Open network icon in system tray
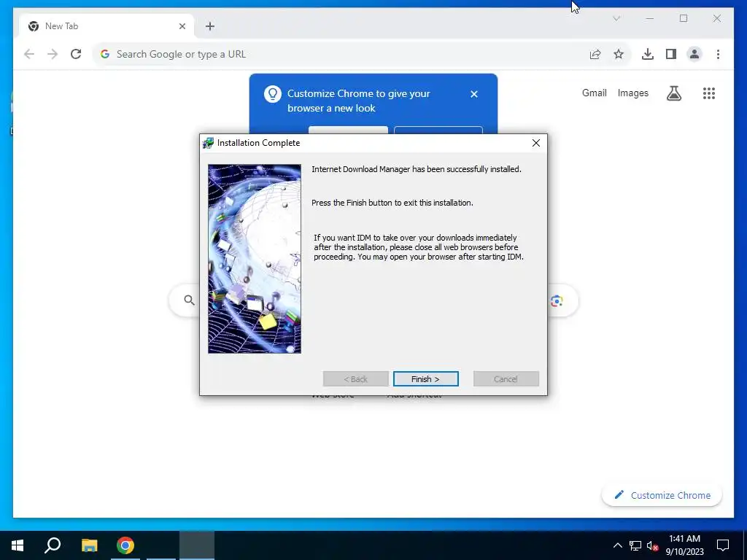 tap(635, 545)
